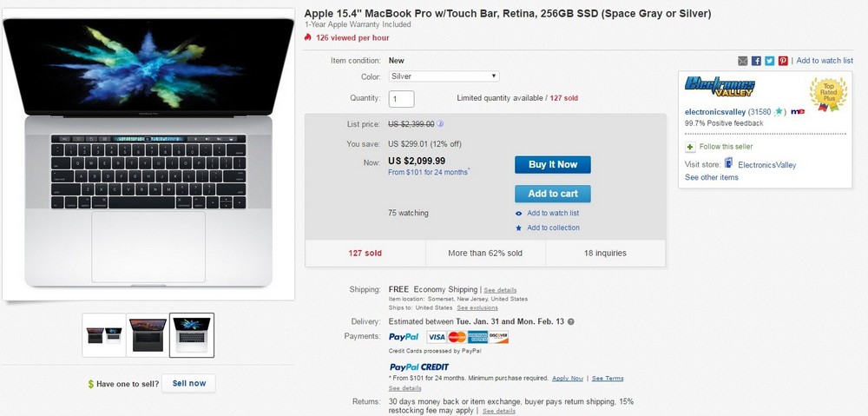Click the Add to cart button
This screenshot has width=868, height=416.
pos(552,194)
